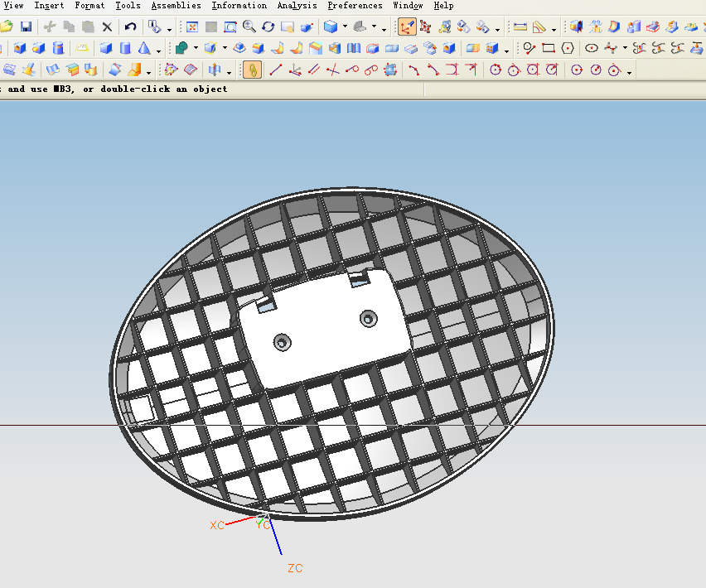The image size is (706, 588).
Task: Create a Cylinder primitive feature
Action: tap(126, 48)
